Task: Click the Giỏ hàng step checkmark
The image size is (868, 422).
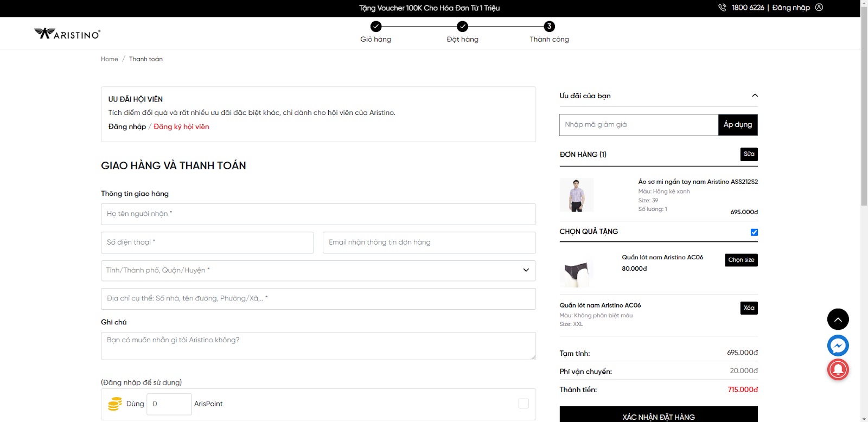Action: [x=376, y=26]
